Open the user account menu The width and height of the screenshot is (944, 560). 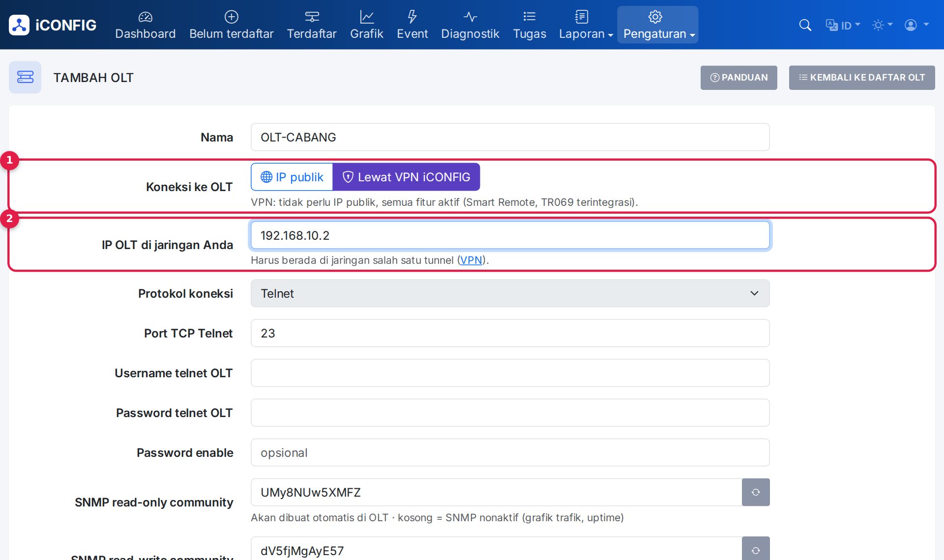coord(916,25)
